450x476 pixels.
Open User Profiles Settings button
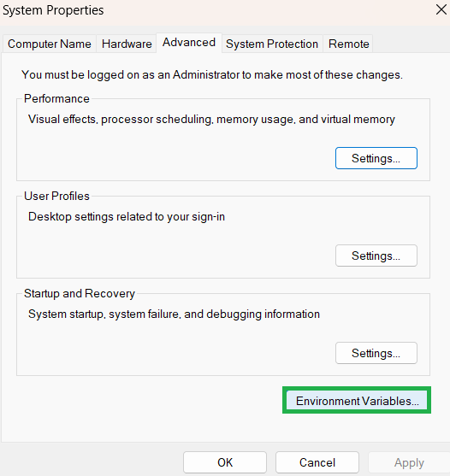point(376,256)
